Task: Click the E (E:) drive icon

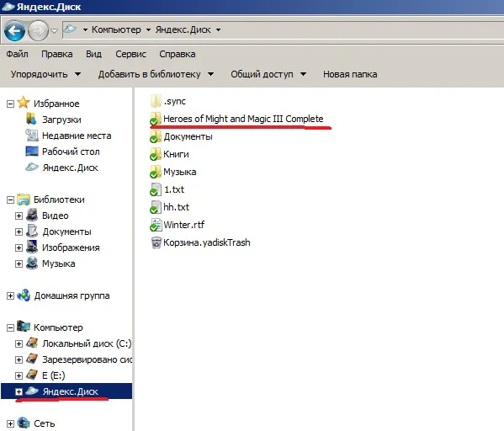Action: pyautogui.click(x=32, y=375)
